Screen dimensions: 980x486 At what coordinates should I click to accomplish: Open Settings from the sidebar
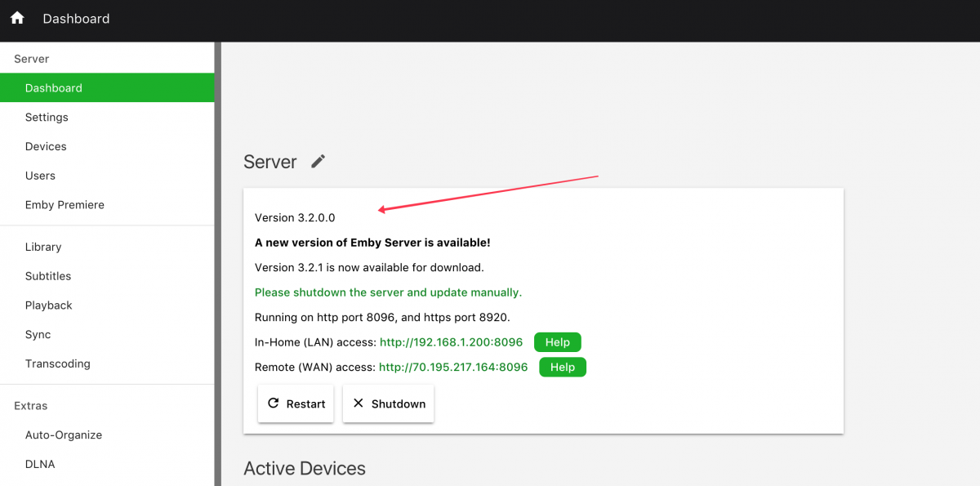[x=47, y=117]
